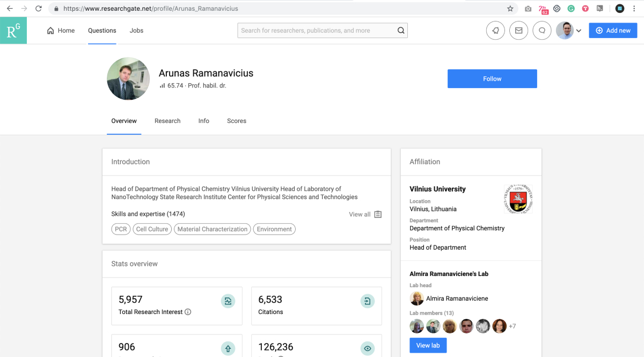Click the ResearchGate logo icon
The height and width of the screenshot is (357, 644).
13,31
